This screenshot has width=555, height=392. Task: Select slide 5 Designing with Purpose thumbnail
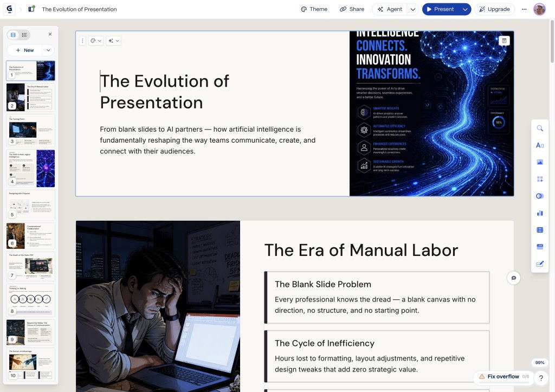coord(31,205)
